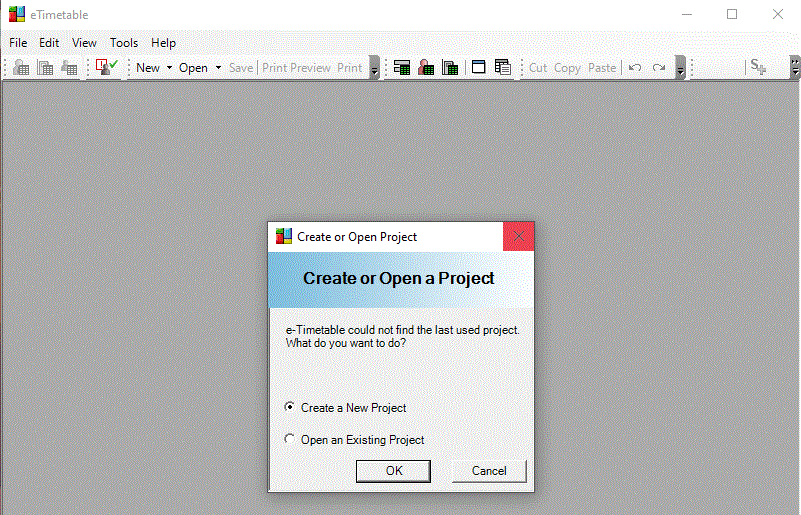Click the S-plus icon at toolbar right
Screen dimensions: 801x515
click(x=758, y=67)
